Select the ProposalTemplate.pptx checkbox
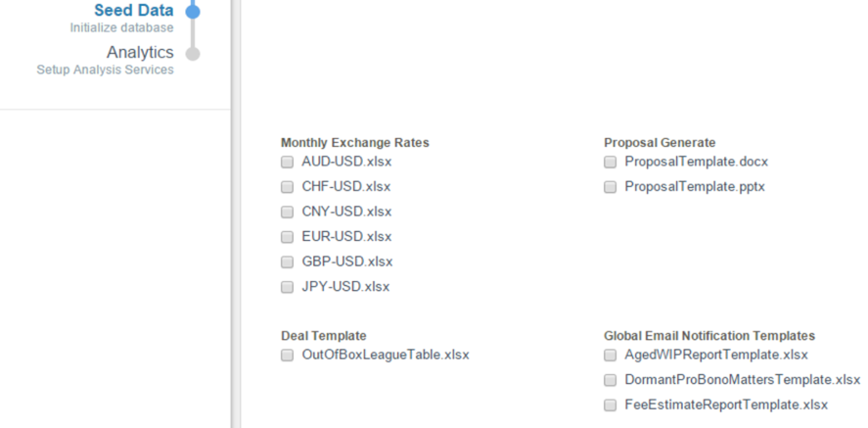Screen dimensions: 868x428 610,187
